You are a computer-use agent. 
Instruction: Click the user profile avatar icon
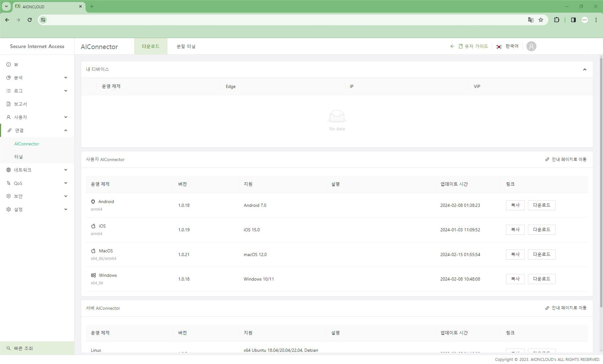531,46
